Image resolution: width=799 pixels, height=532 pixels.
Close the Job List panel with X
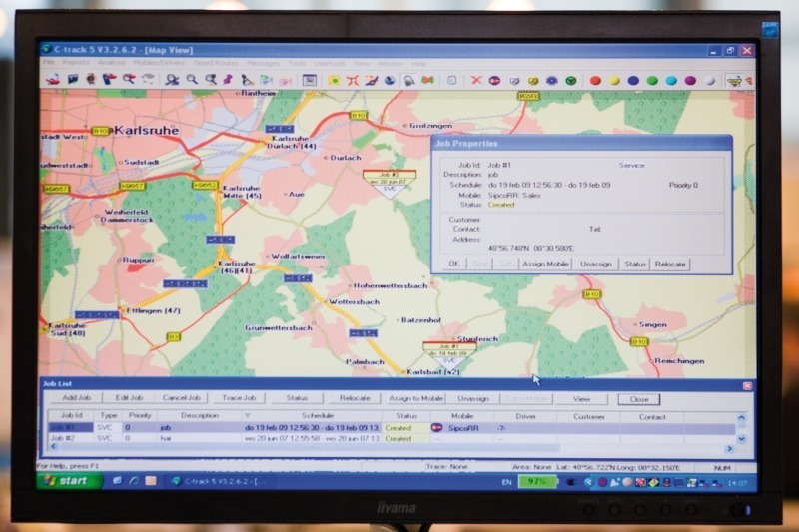747,386
